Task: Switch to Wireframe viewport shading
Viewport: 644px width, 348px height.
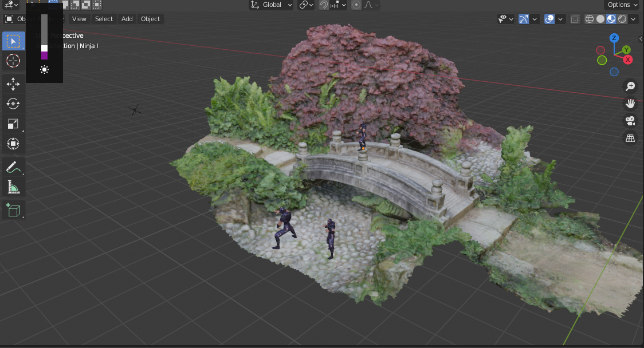Action: point(590,19)
